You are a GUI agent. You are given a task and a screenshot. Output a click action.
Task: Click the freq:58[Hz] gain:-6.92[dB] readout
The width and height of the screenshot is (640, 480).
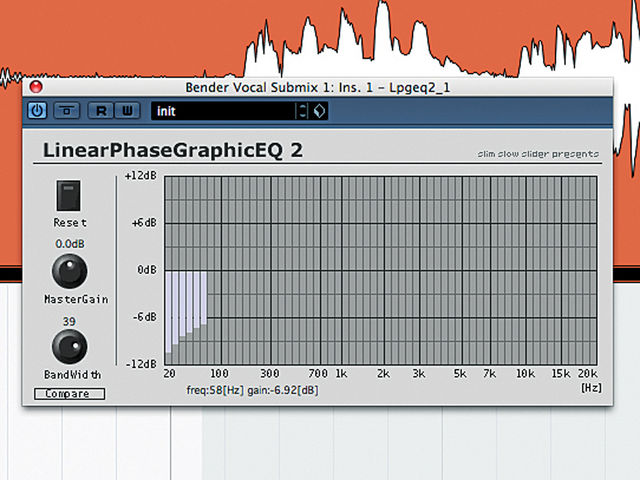coord(252,390)
